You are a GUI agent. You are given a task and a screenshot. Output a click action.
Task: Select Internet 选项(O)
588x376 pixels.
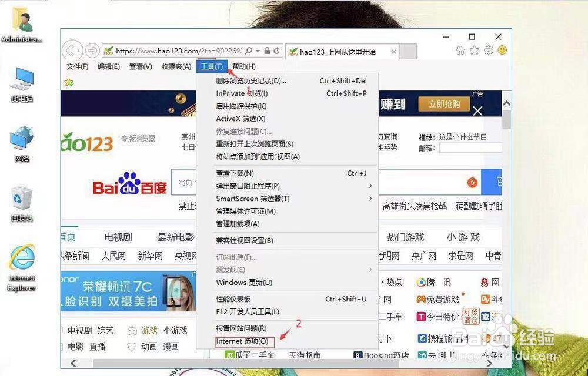pos(288,341)
